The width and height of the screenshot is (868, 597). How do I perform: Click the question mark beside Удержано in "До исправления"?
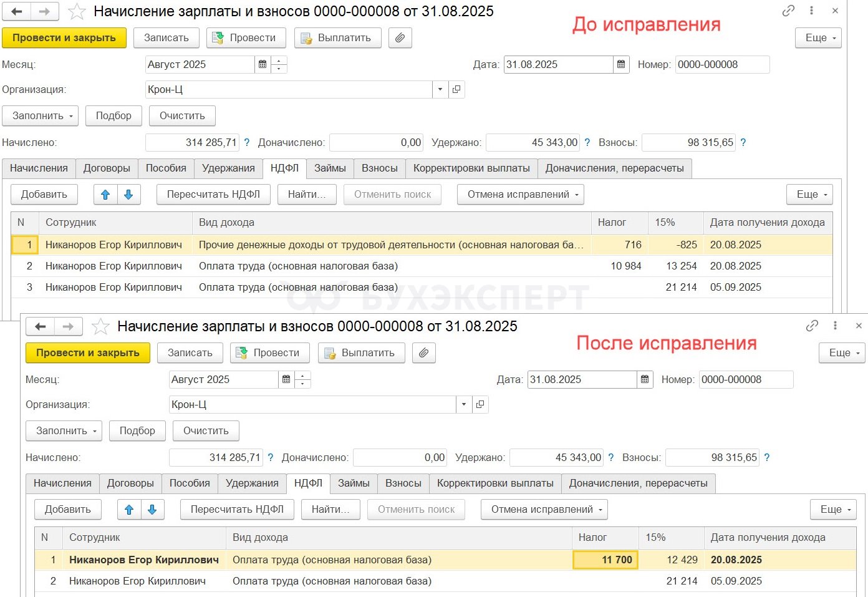pyautogui.click(x=587, y=143)
